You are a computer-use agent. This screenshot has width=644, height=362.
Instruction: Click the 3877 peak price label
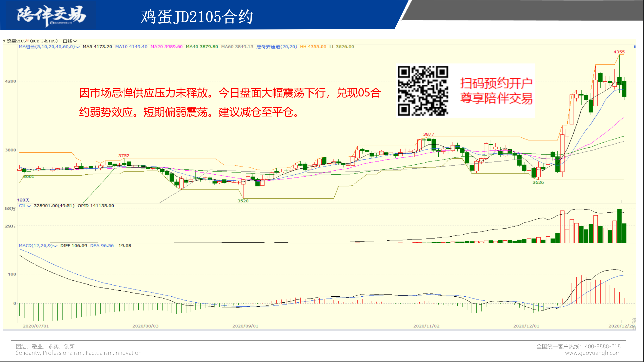(x=428, y=134)
